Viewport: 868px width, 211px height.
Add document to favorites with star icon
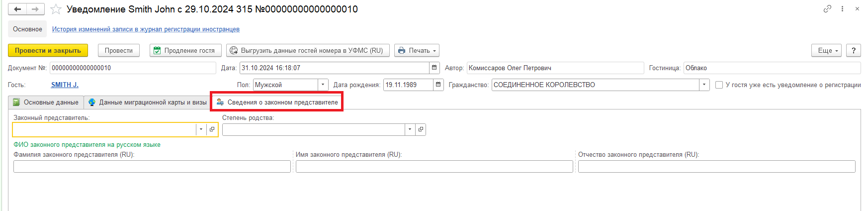tap(56, 9)
